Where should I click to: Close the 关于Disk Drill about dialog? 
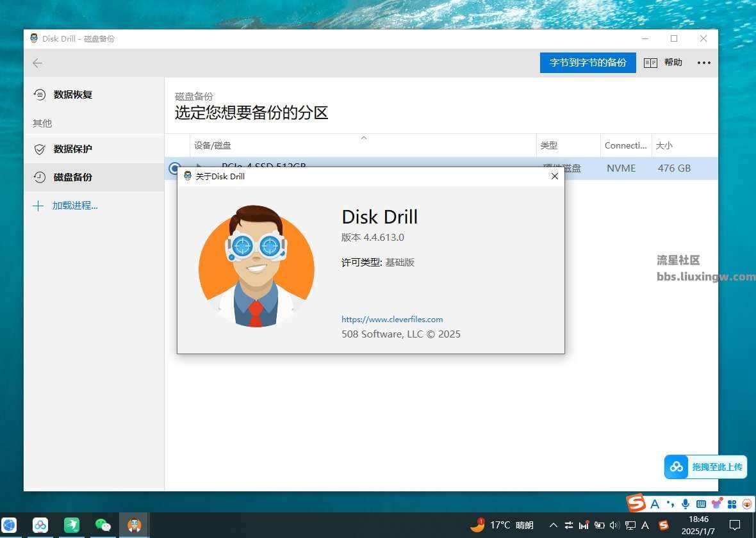click(554, 176)
